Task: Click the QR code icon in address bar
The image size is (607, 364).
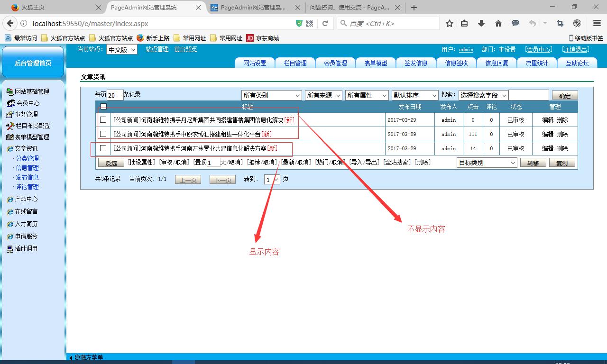Action: coord(310,23)
